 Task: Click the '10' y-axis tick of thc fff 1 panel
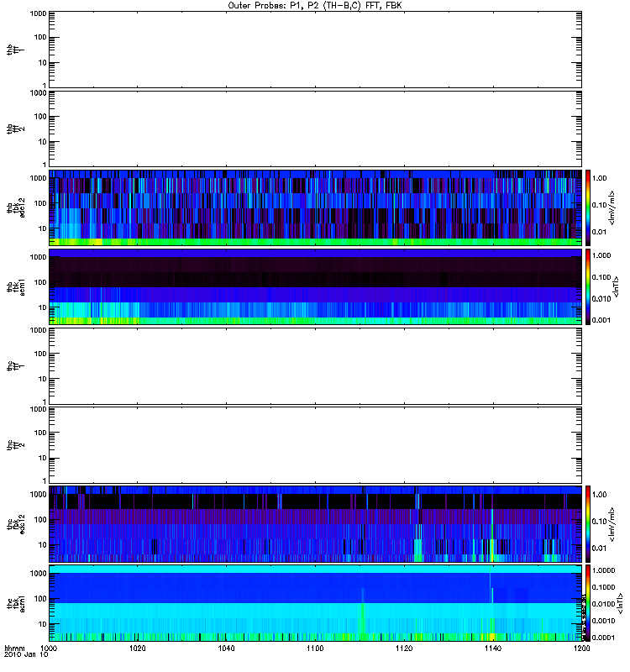coord(43,379)
